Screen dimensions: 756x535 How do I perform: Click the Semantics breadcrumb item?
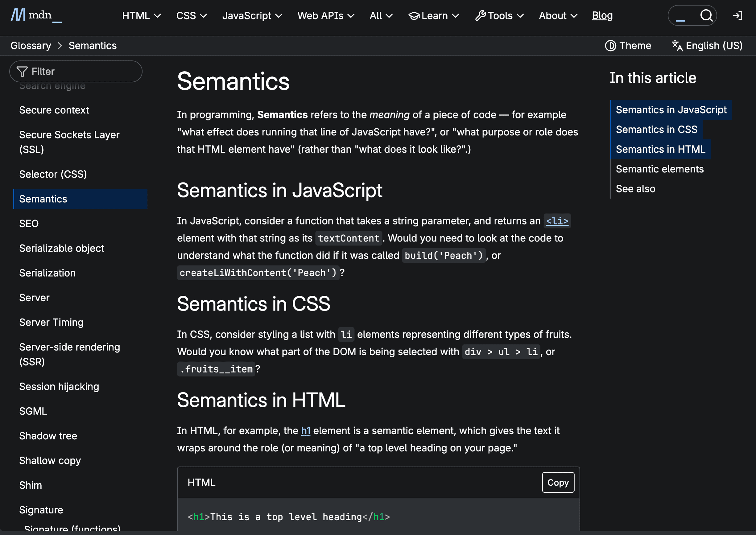[93, 45]
